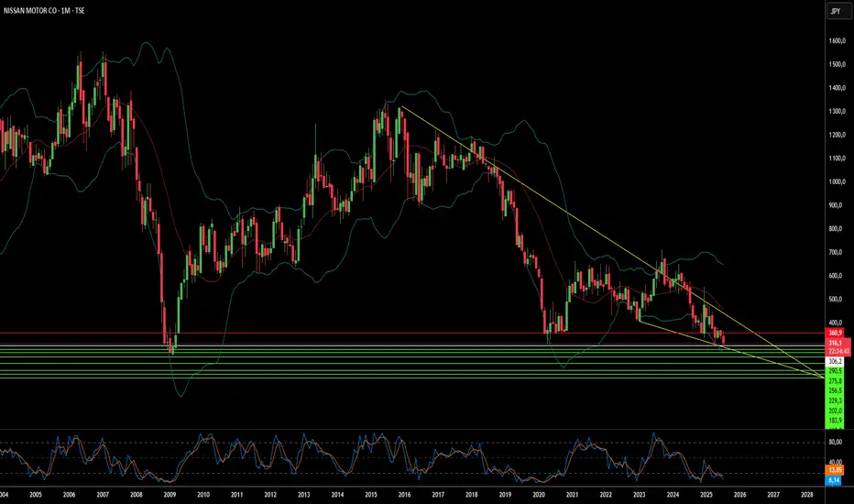Click the 2009 year on time axis

click(170, 495)
